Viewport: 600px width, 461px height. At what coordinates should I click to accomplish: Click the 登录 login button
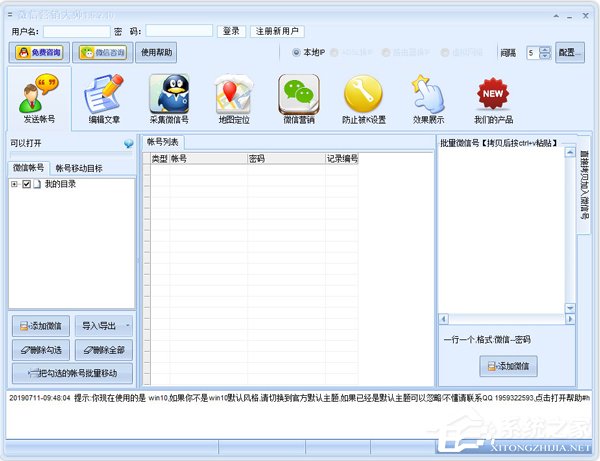pos(231,31)
